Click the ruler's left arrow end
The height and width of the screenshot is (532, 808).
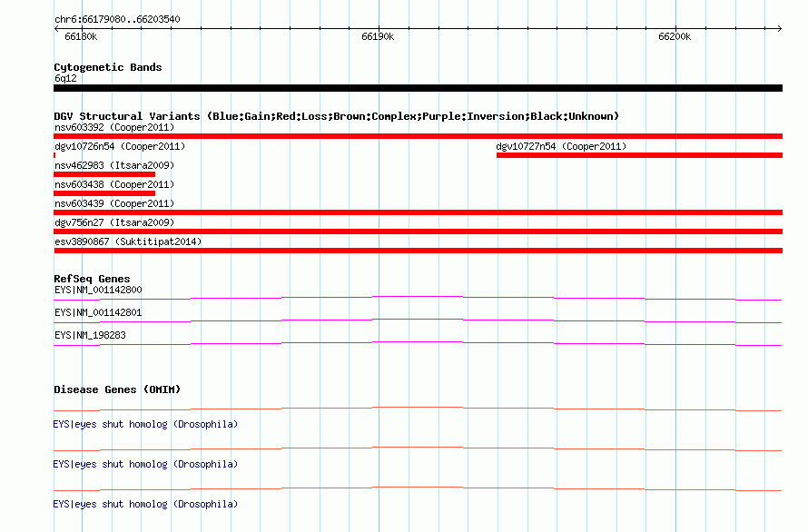click(56, 28)
